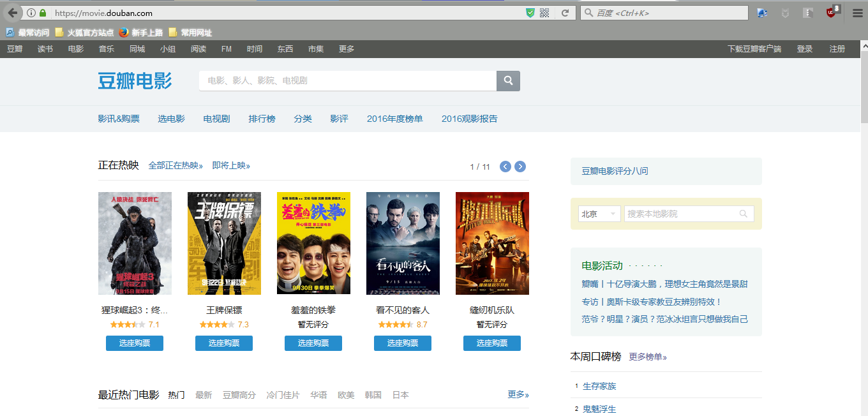Open the 排行榜 navigation tab
Screen dimensions: 868x416
click(262, 119)
